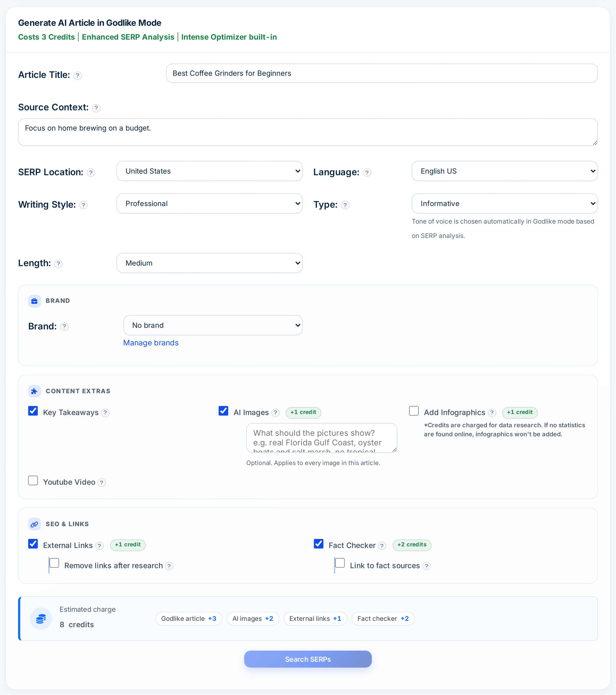Screen dimensions: 616x695
Task: Enable Remove links after research checkbox
Action: tap(55, 563)
